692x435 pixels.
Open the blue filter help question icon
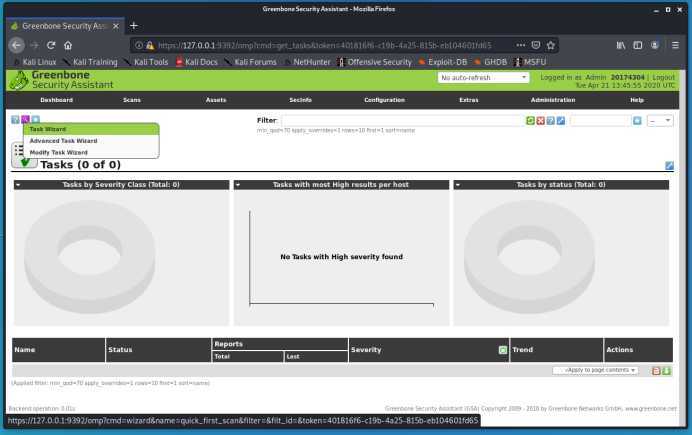[x=550, y=120]
